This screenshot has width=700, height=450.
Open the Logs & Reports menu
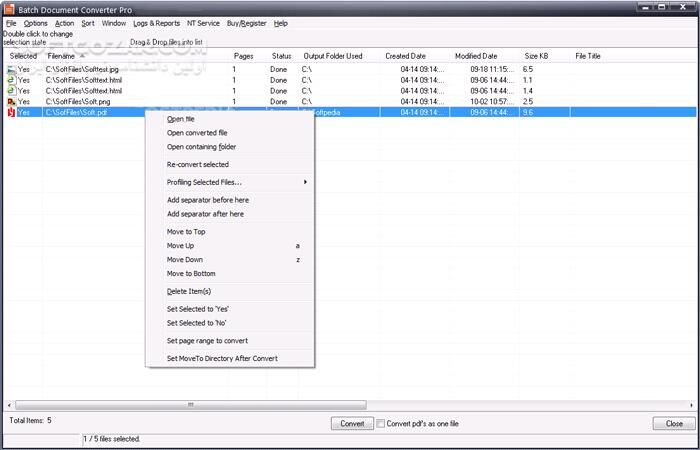click(156, 22)
